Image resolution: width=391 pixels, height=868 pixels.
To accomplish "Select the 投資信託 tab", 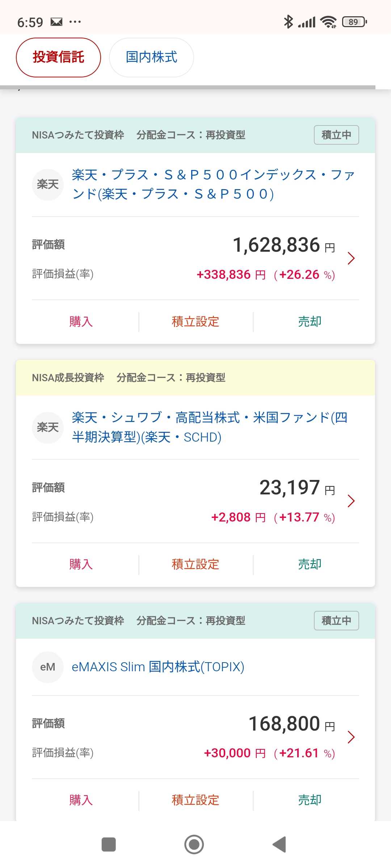I will pos(58,57).
